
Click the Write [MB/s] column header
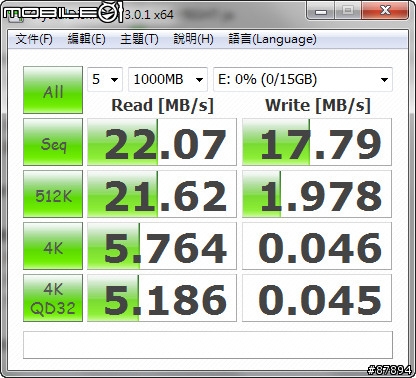coord(318,106)
